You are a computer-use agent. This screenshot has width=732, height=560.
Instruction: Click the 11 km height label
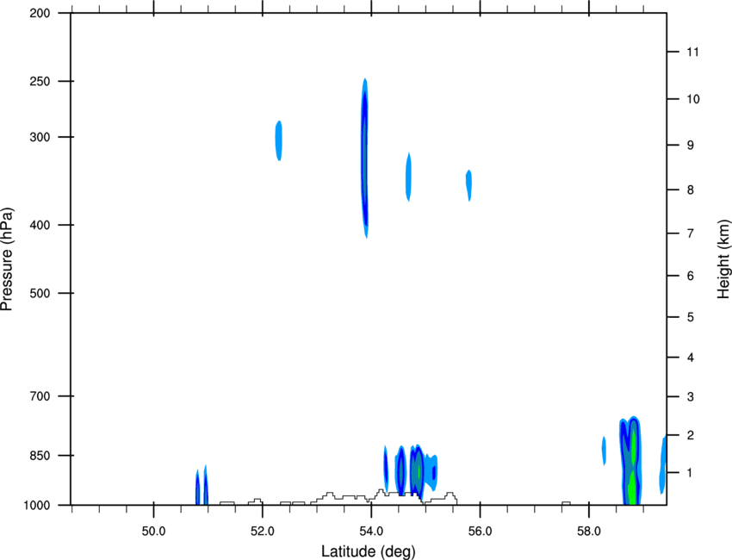click(x=692, y=52)
